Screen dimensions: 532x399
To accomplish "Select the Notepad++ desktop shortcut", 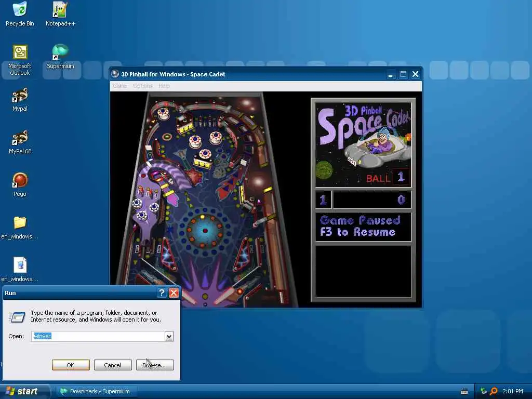I will 60,14.
